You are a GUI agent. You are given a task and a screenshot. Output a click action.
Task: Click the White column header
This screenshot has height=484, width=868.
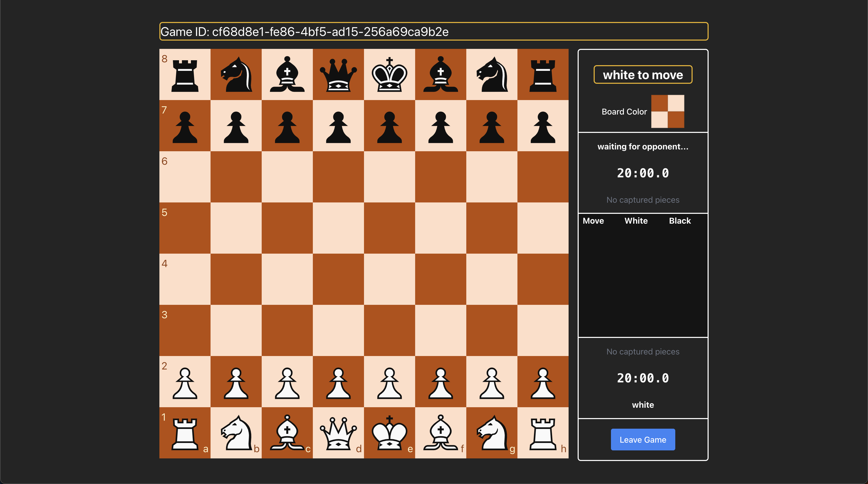click(x=636, y=221)
